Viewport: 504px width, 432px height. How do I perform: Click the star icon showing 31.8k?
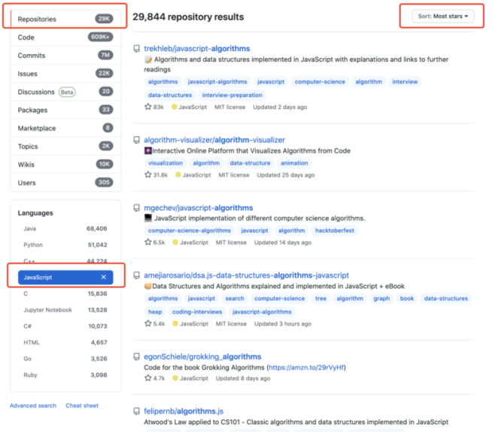click(x=148, y=175)
